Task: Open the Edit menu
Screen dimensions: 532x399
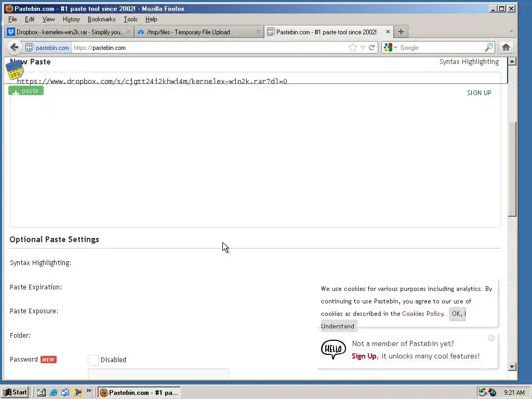Action: tap(30, 19)
